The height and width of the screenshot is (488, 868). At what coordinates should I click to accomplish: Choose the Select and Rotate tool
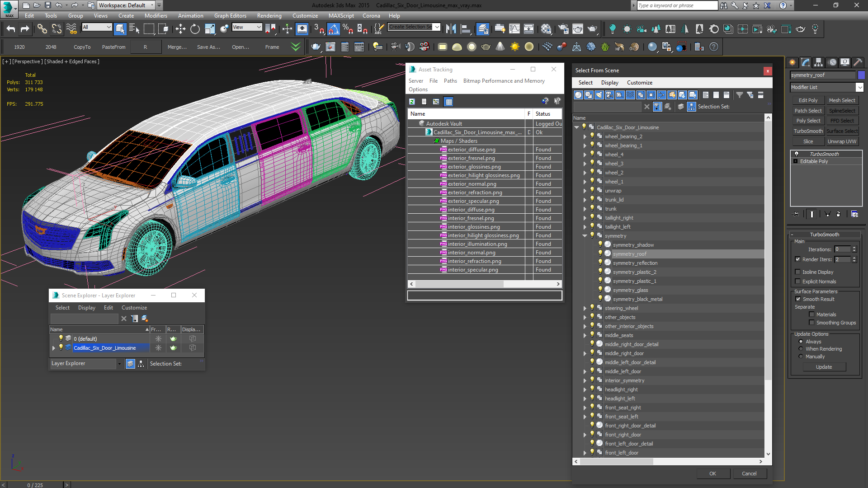point(195,29)
